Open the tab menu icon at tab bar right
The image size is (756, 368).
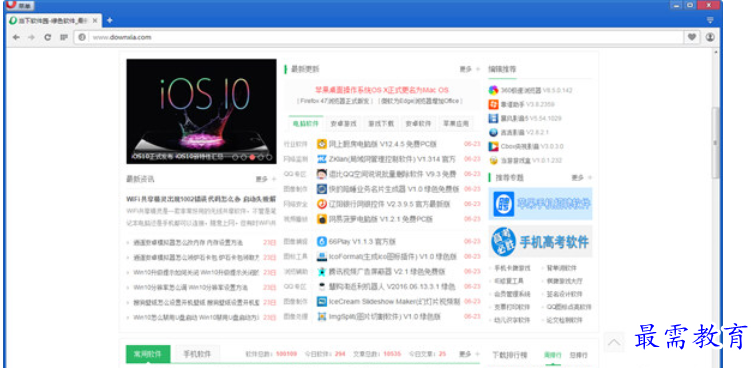point(710,20)
